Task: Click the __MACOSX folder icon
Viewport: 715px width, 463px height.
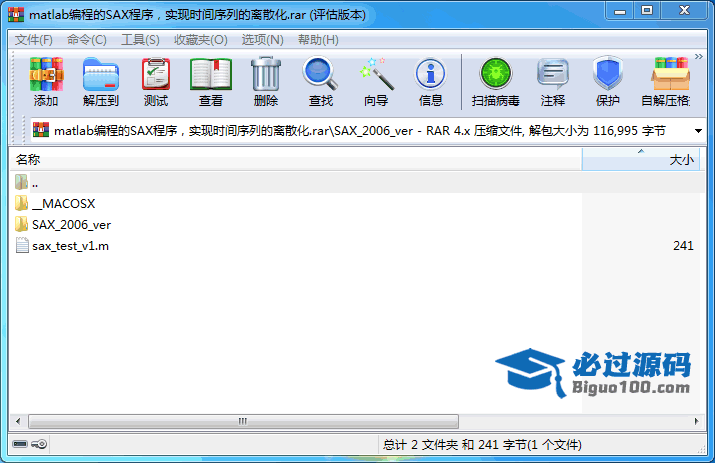Action: 21,203
